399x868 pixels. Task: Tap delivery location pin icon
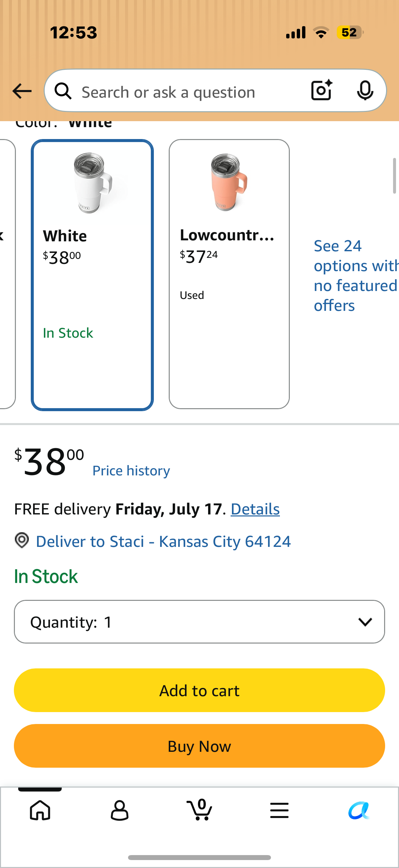point(22,541)
